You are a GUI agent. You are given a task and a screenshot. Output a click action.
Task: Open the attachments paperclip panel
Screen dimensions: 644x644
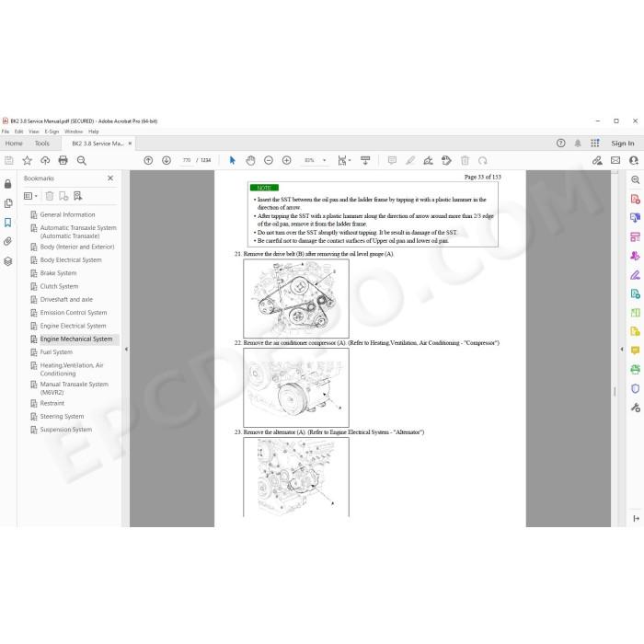point(7,241)
